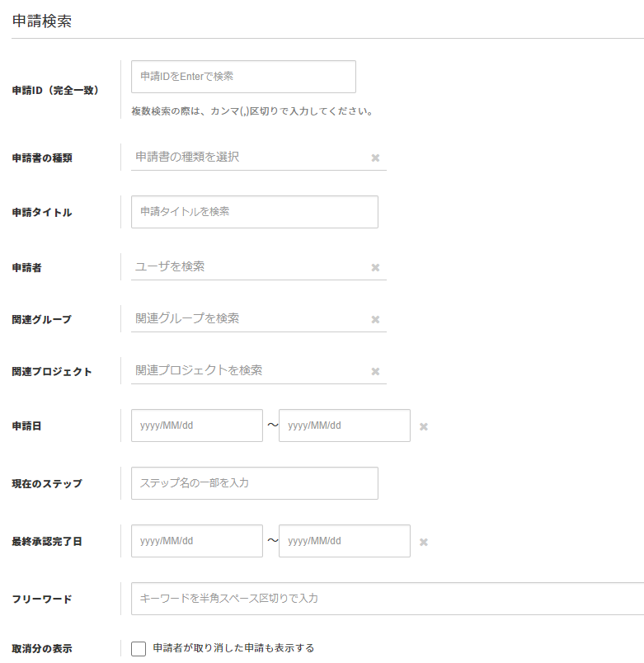Image resolution: width=644 pixels, height=663 pixels.
Task: Click the 現在のステップ step name input
Action: click(254, 483)
